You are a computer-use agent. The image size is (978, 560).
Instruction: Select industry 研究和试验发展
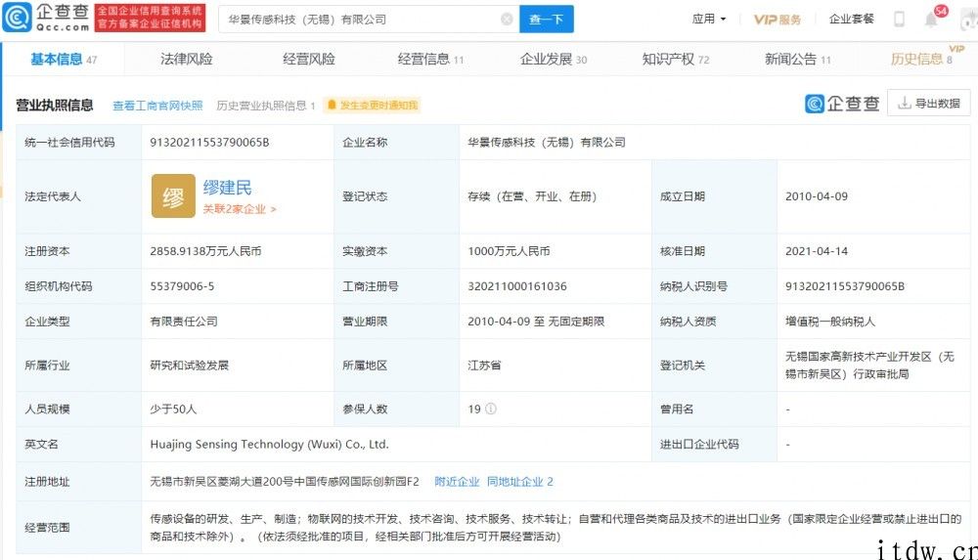(190, 366)
